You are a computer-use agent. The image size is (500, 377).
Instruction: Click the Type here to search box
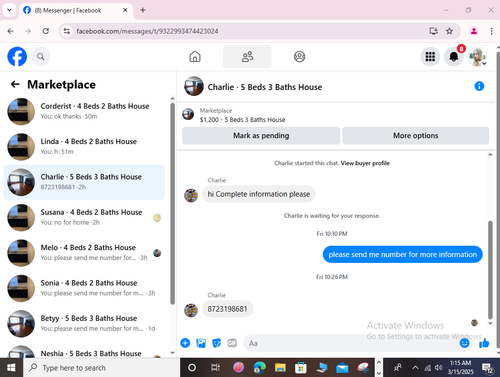[x=102, y=368]
